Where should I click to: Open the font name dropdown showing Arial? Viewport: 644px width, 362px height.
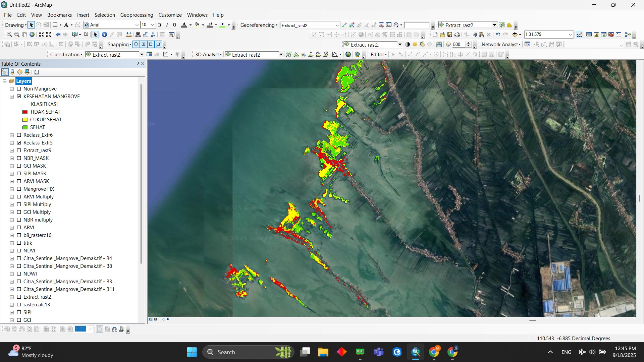click(137, 25)
